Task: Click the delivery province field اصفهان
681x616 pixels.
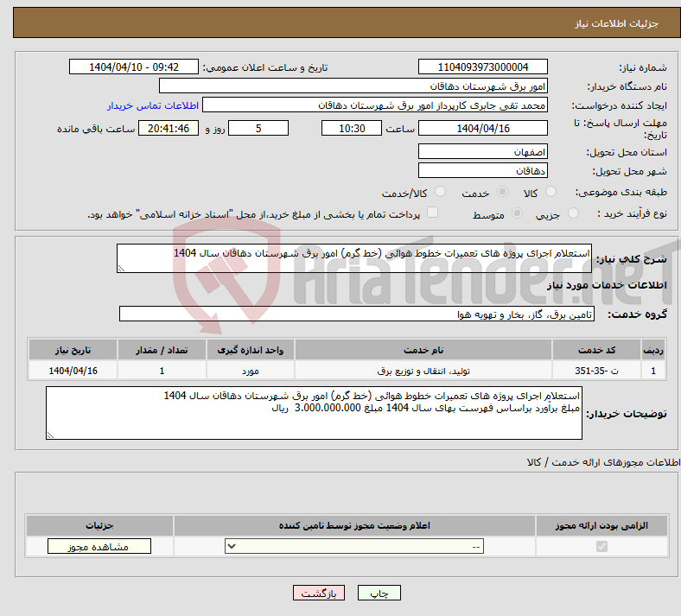Action: [x=482, y=151]
